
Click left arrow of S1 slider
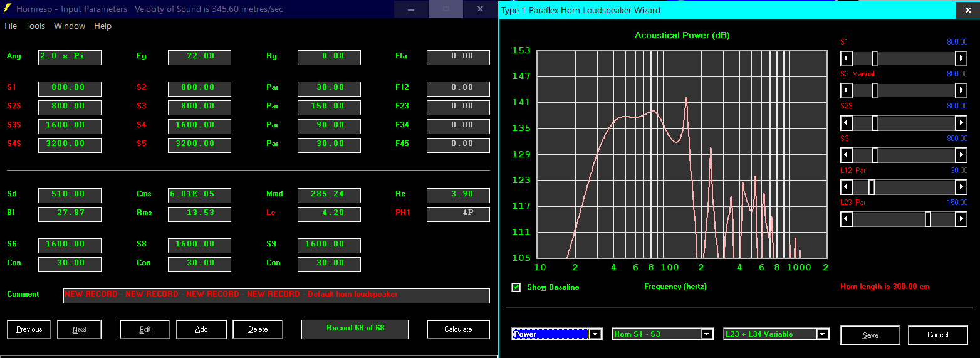click(x=847, y=59)
